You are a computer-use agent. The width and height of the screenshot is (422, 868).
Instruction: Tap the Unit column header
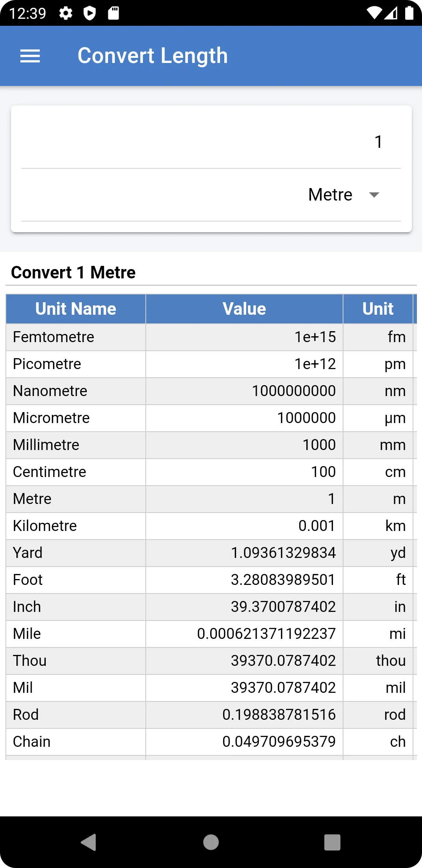coord(378,309)
